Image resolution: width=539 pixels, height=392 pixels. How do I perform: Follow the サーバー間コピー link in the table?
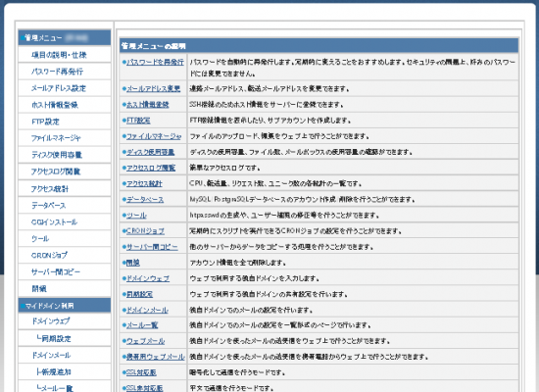click(x=152, y=247)
